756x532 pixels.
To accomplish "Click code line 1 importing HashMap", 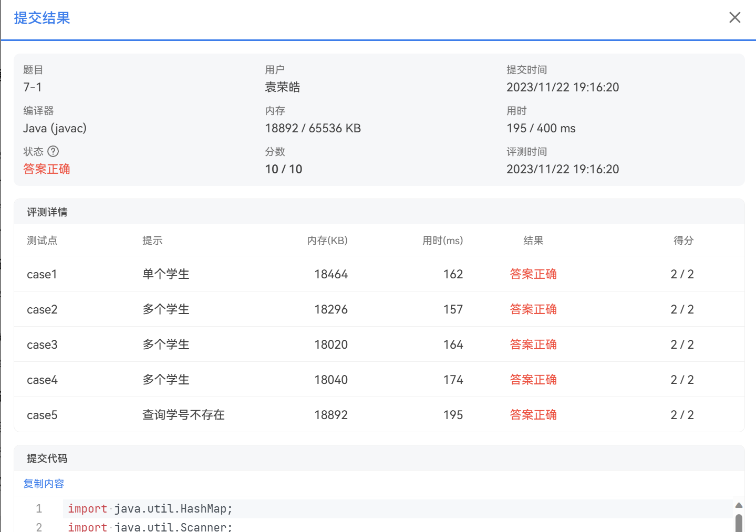I will 150,508.
